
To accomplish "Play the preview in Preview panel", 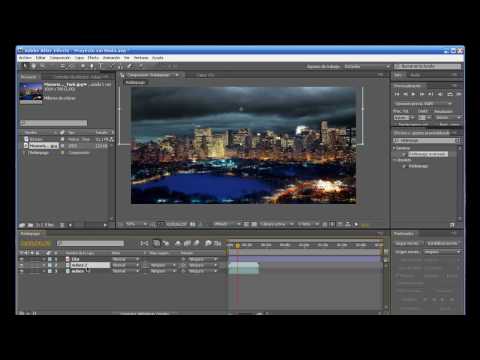I will pos(414,94).
